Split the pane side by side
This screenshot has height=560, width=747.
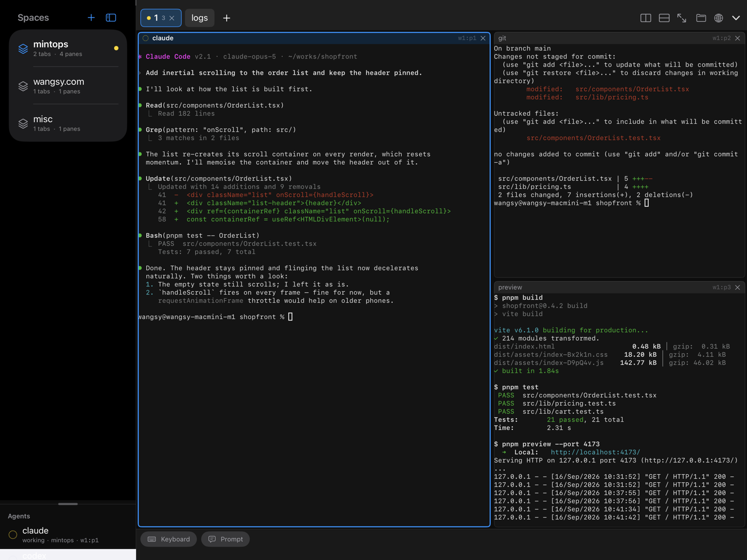tap(646, 18)
